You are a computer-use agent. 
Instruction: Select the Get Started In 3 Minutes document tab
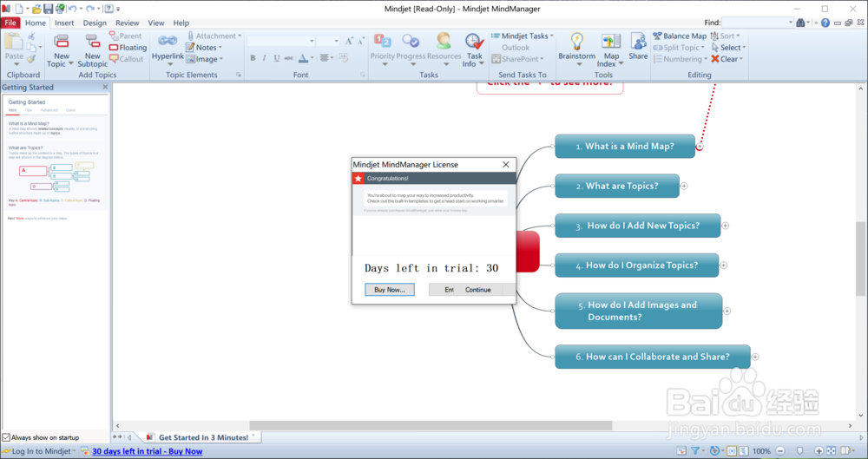[202, 437]
